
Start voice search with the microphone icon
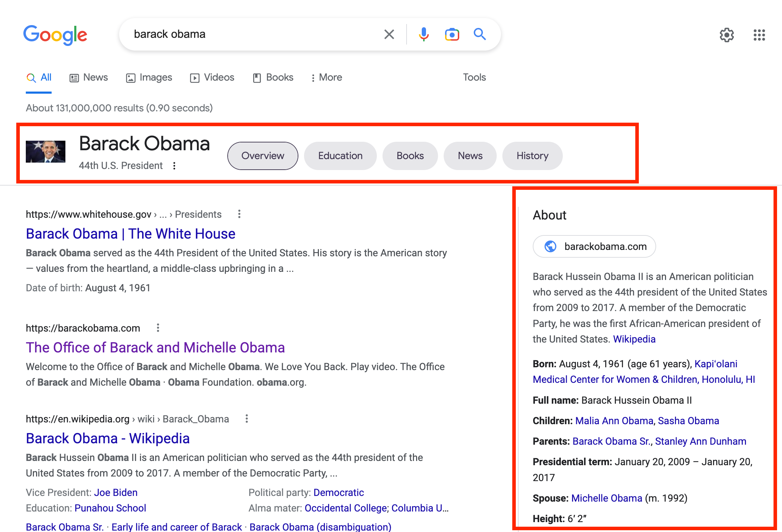coord(424,34)
